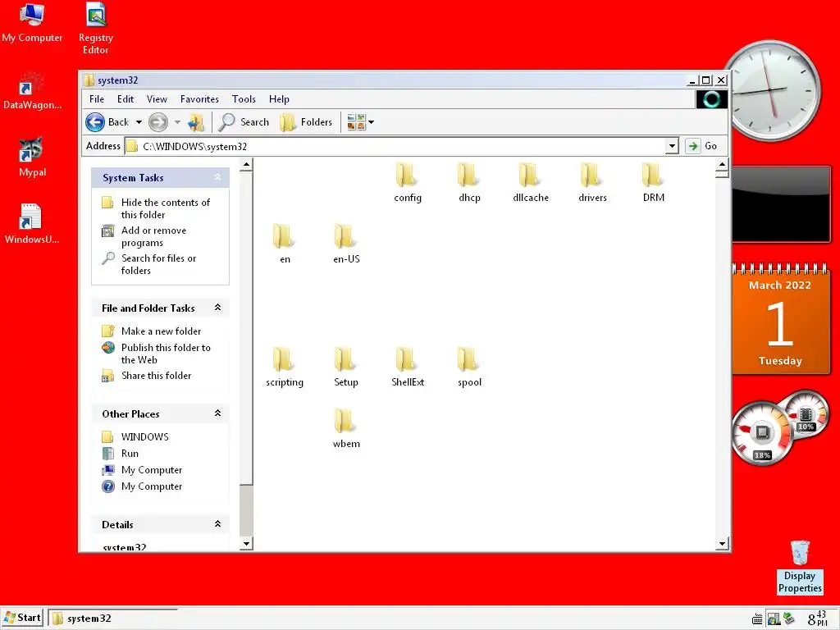Open the Help menu
This screenshot has height=630, width=840.
(x=279, y=99)
